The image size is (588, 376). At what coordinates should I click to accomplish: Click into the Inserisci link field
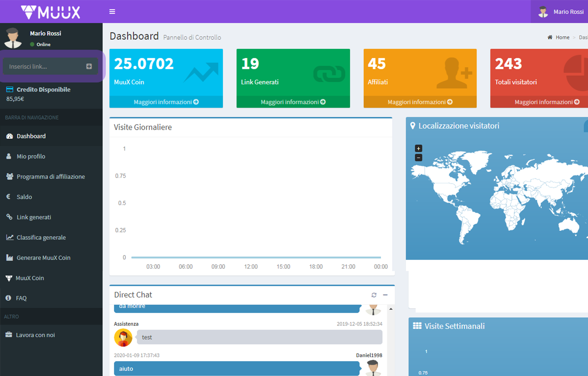coord(44,66)
